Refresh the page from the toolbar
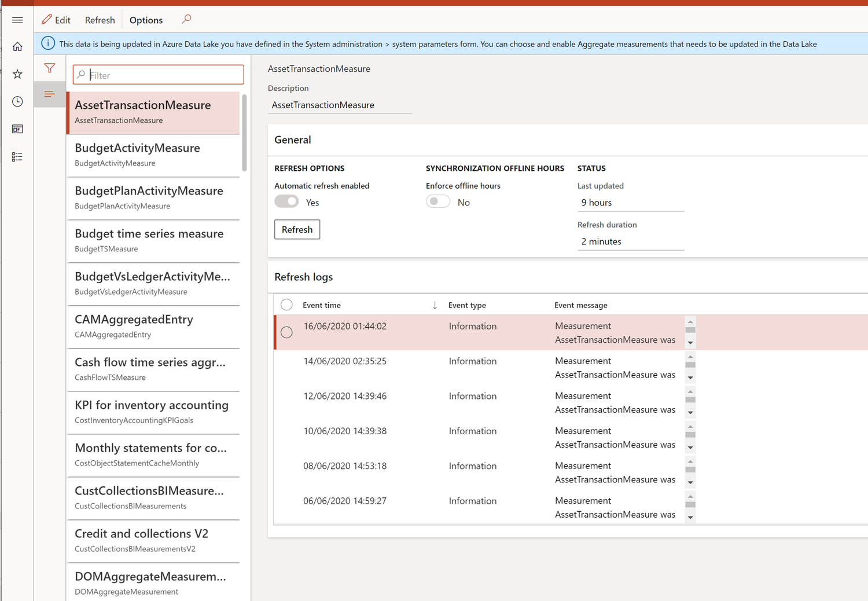This screenshot has width=868, height=601. (x=99, y=20)
